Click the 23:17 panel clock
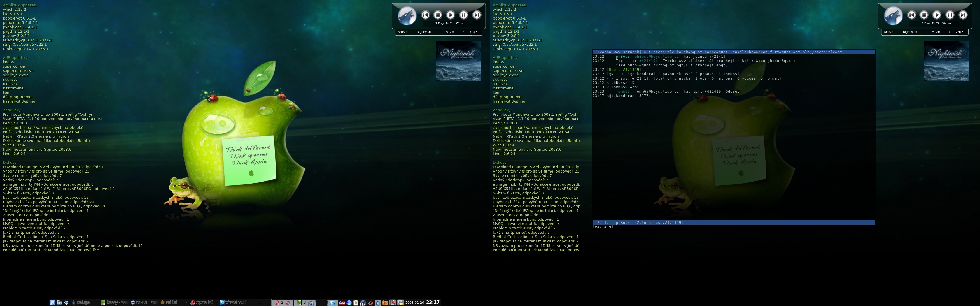 tap(433, 303)
